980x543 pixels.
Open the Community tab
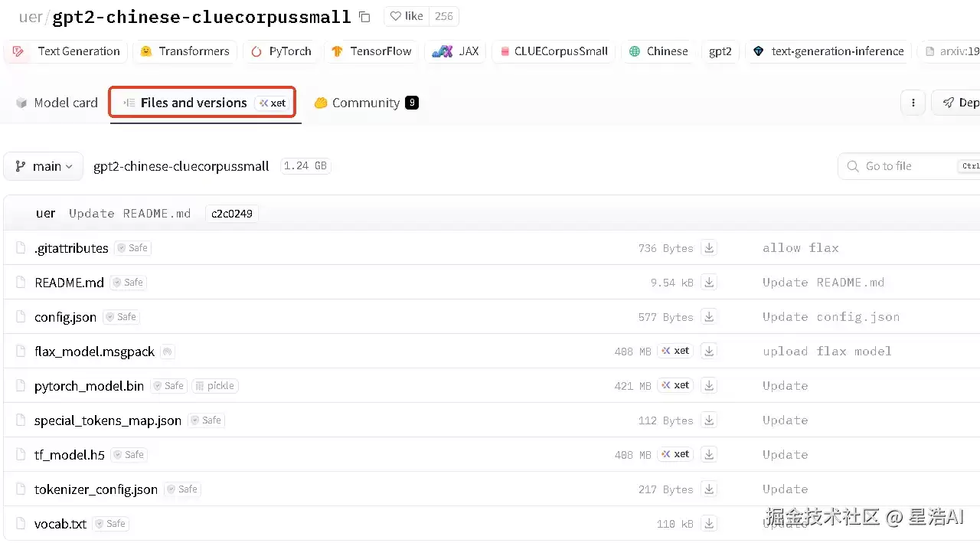pyautogui.click(x=366, y=103)
